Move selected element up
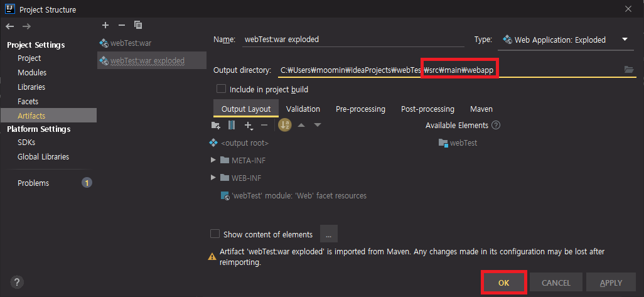Image resolution: width=644 pixels, height=297 pixels. coord(301,125)
